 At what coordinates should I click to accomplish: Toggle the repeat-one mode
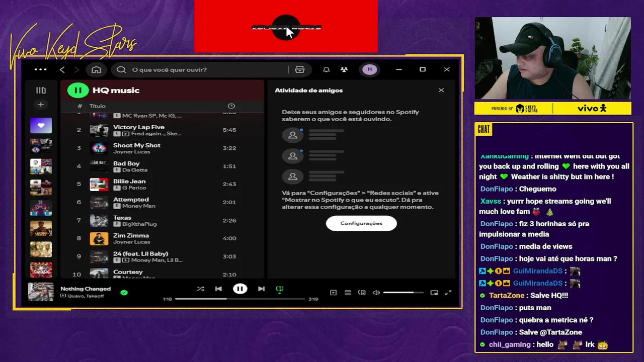pos(280,289)
